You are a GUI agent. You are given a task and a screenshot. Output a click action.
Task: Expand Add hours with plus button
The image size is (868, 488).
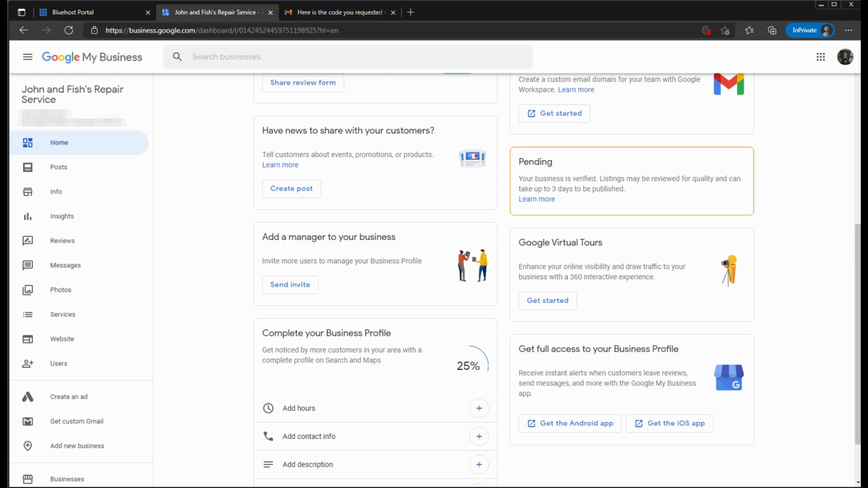point(479,408)
